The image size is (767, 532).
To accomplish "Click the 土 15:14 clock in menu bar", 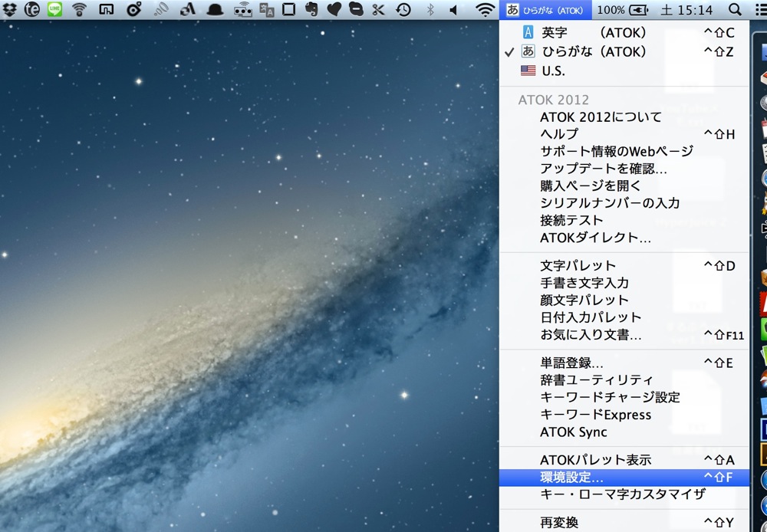I will (x=686, y=10).
